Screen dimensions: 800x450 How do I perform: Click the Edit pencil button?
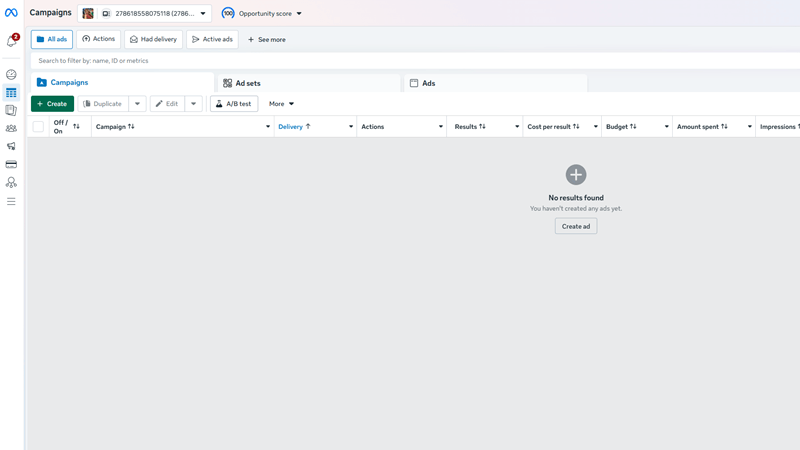167,104
